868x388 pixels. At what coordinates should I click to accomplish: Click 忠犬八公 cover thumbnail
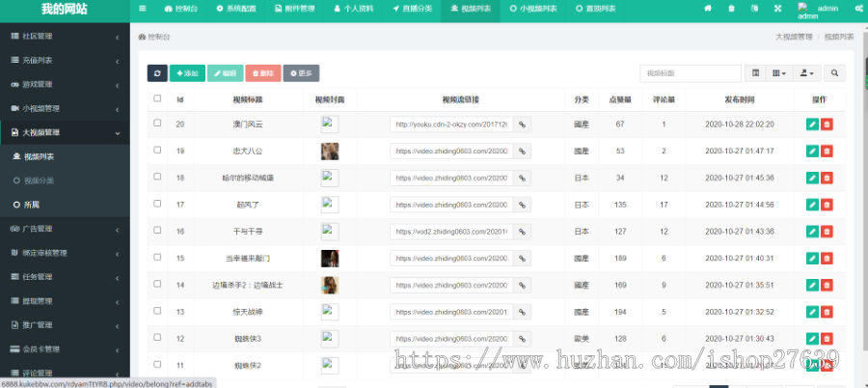point(330,151)
